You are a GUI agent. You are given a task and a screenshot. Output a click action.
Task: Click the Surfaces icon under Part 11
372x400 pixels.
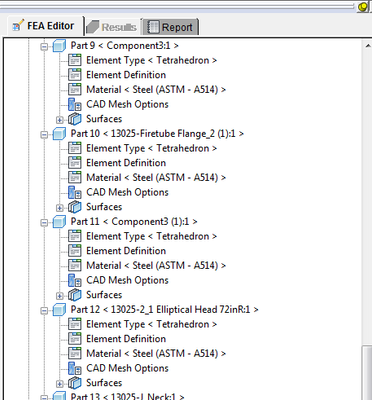pyautogui.click(x=75, y=295)
